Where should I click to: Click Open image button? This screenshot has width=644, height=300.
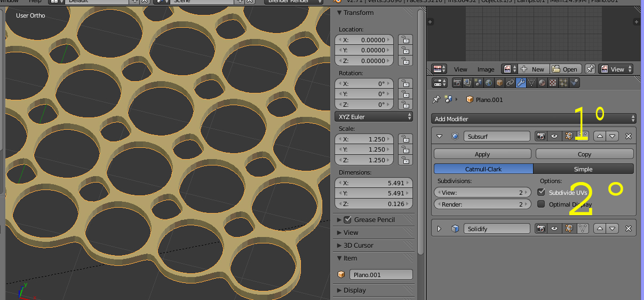coord(566,69)
